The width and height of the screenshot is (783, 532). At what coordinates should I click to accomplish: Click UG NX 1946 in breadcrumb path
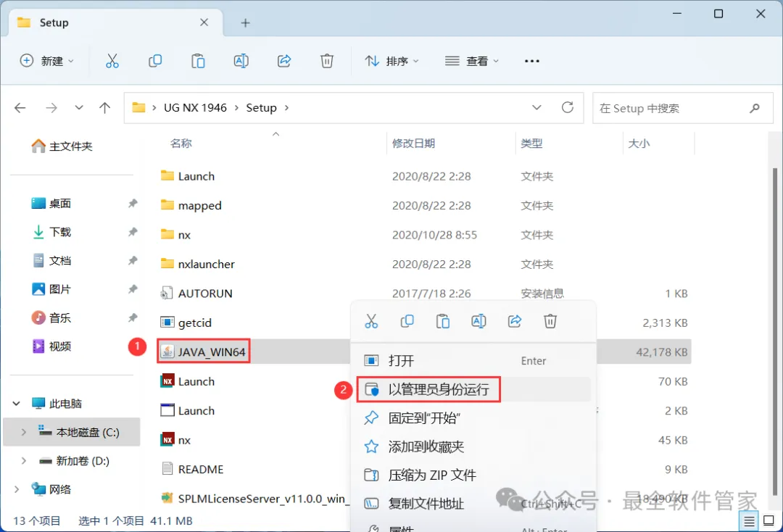pyautogui.click(x=195, y=108)
